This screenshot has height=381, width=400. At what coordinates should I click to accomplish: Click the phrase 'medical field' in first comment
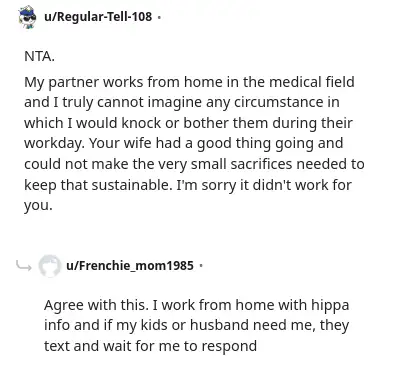point(312,82)
